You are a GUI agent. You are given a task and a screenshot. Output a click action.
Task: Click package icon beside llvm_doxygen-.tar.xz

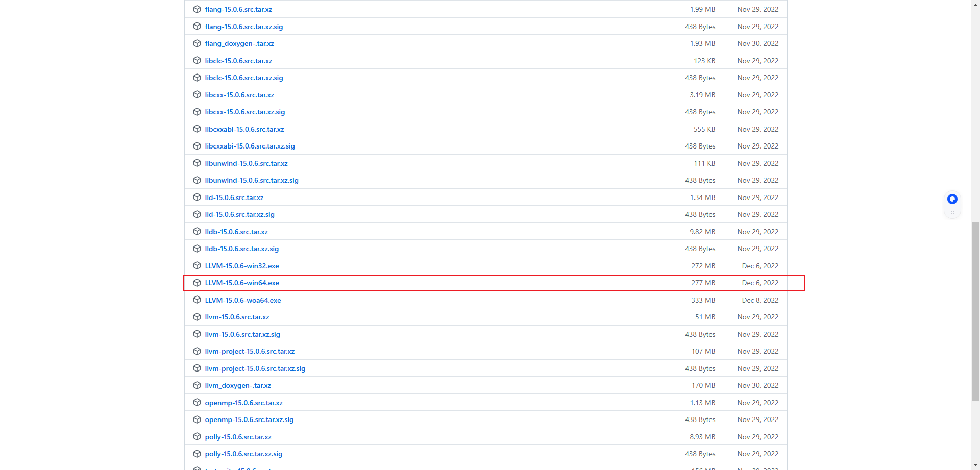[x=197, y=385]
